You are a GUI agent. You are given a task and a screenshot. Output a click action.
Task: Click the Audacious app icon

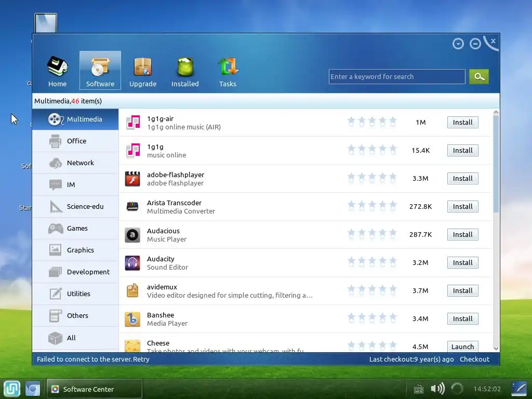tap(132, 234)
